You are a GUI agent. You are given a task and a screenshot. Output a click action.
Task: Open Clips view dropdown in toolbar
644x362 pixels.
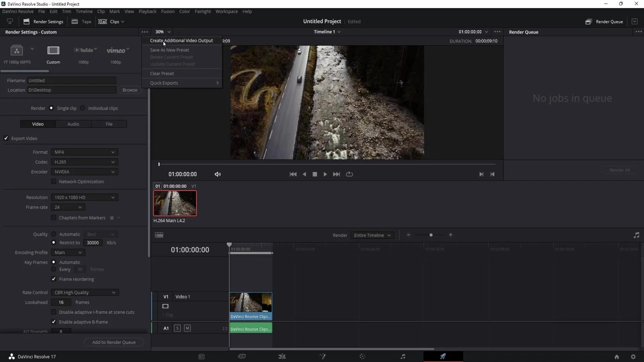pyautogui.click(x=111, y=22)
